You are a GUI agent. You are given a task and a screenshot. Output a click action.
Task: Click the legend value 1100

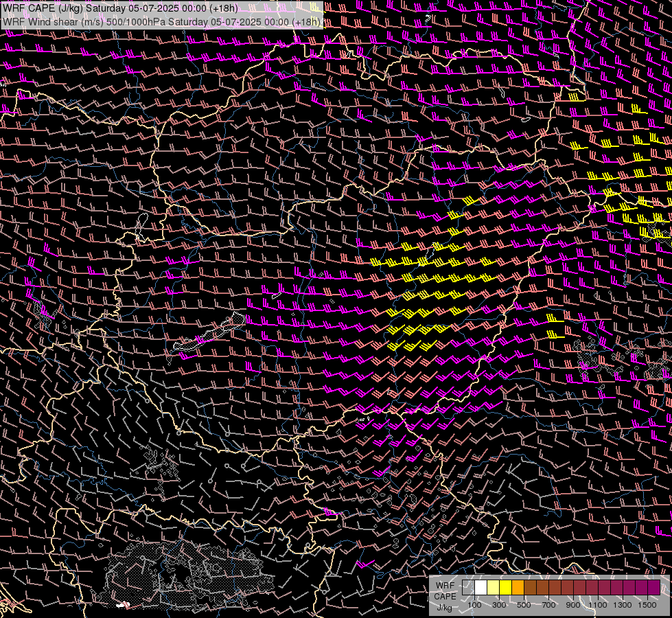coord(598,605)
